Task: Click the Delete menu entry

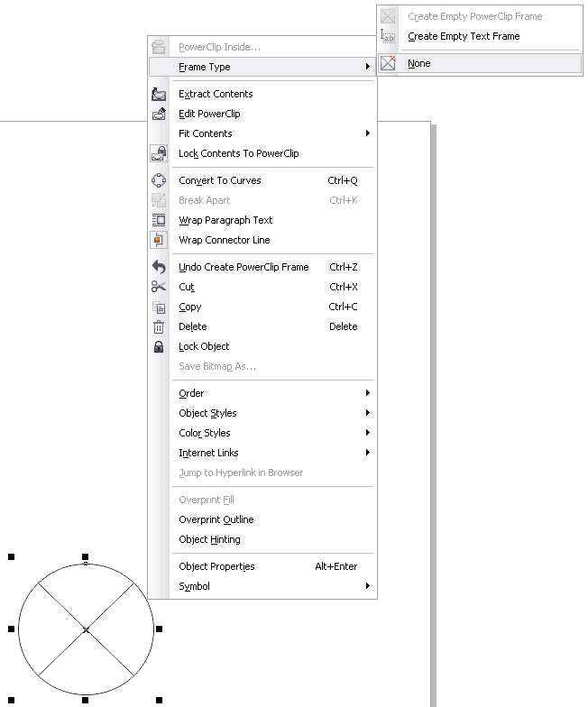Action: [x=262, y=326]
